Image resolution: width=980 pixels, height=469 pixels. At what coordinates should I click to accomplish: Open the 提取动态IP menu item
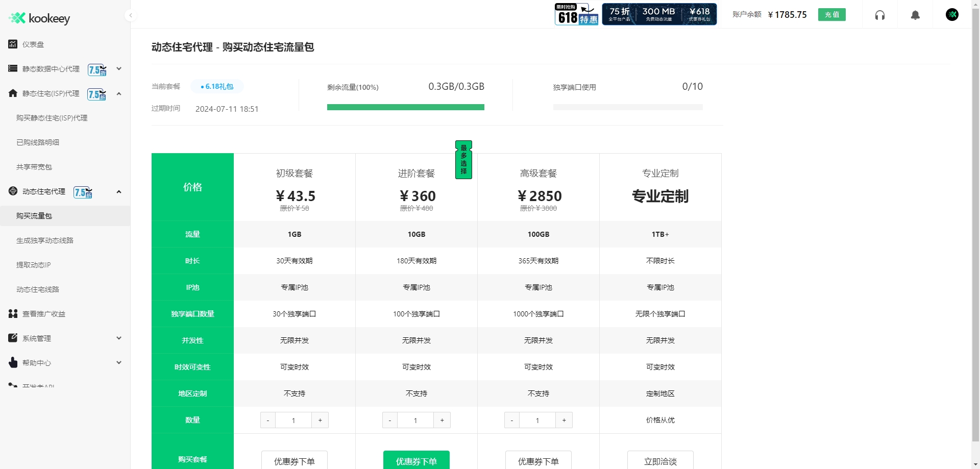(x=33, y=264)
